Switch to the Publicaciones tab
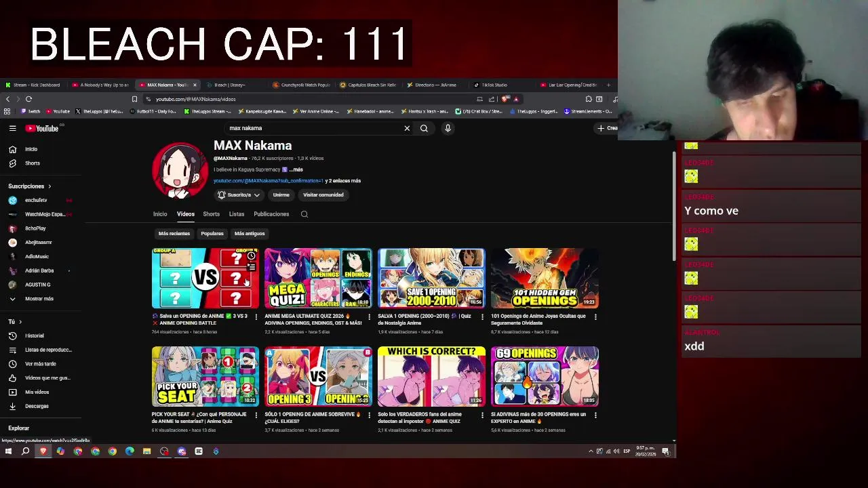 pos(271,214)
